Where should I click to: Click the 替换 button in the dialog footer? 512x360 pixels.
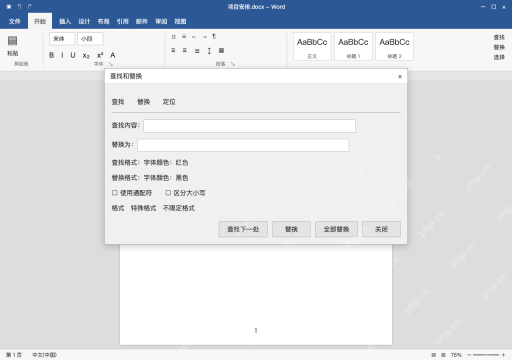pyautogui.click(x=291, y=229)
